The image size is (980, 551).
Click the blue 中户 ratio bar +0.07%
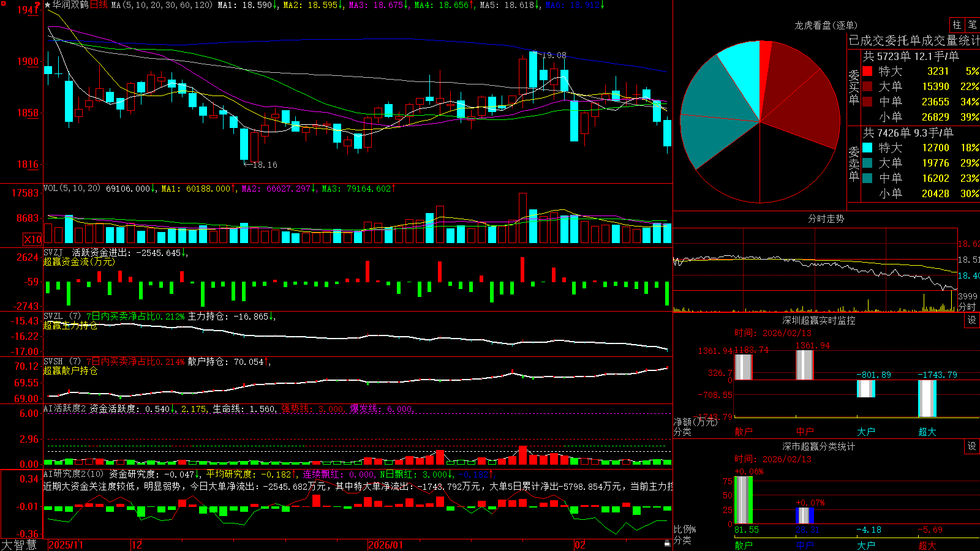pos(804,515)
